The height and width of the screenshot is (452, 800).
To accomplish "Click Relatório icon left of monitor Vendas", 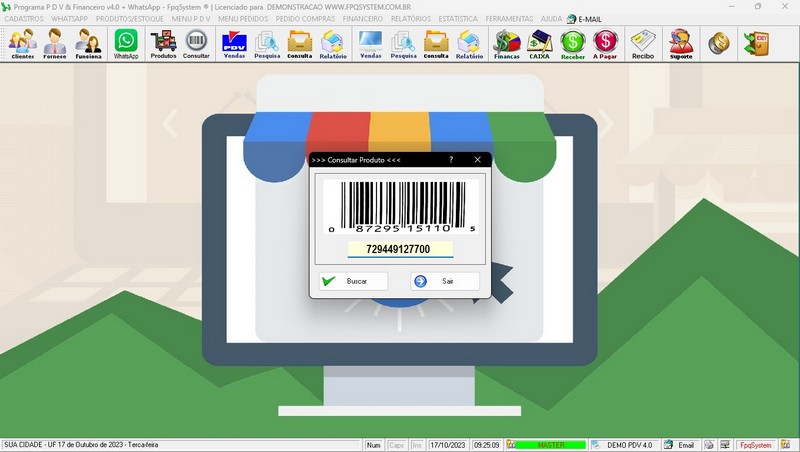I will click(333, 44).
